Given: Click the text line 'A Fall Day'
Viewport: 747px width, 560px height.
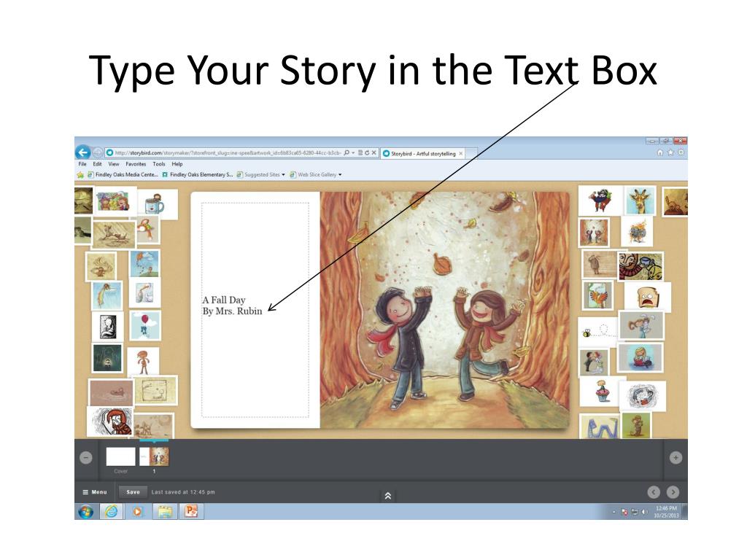Looking at the screenshot, I should point(223,300).
